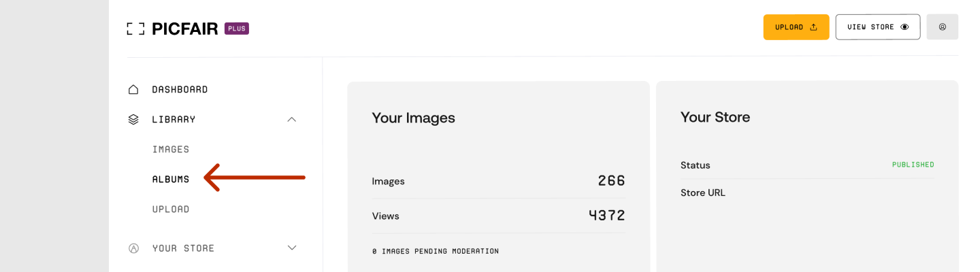Expand the Your Store section chevron

click(x=292, y=248)
